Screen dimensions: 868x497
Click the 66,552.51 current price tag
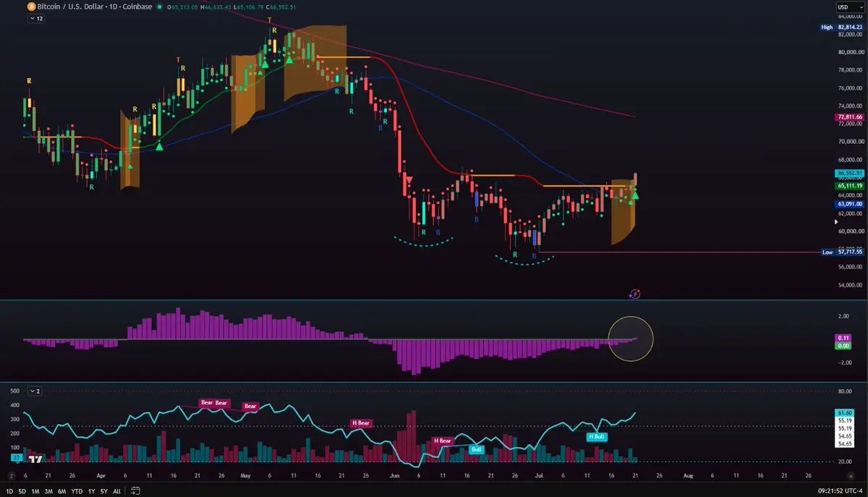tap(850, 174)
